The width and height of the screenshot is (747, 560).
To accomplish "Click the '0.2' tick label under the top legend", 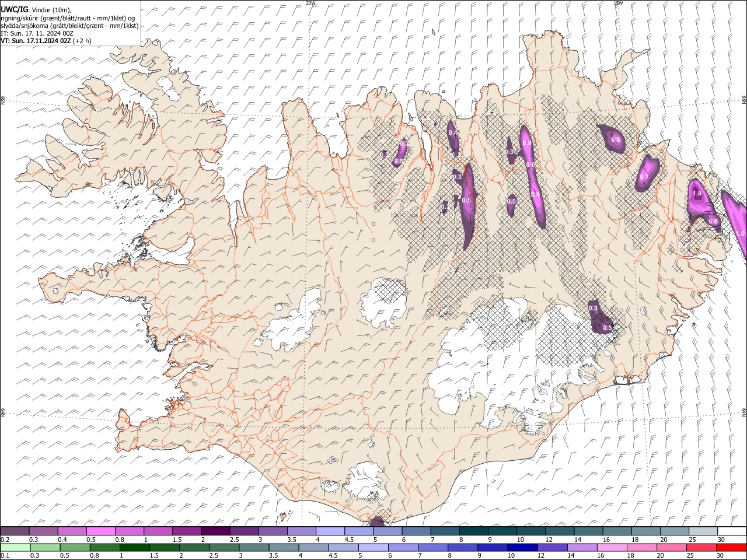I will [x=5, y=540].
